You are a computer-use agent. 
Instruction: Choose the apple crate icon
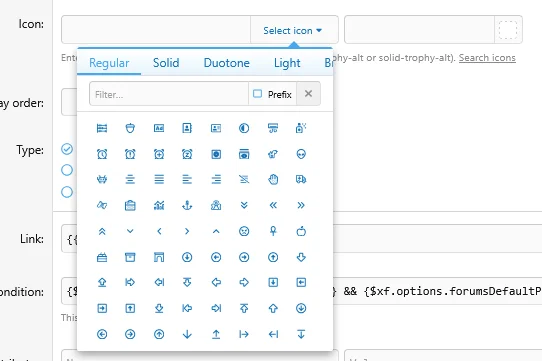pos(102,257)
